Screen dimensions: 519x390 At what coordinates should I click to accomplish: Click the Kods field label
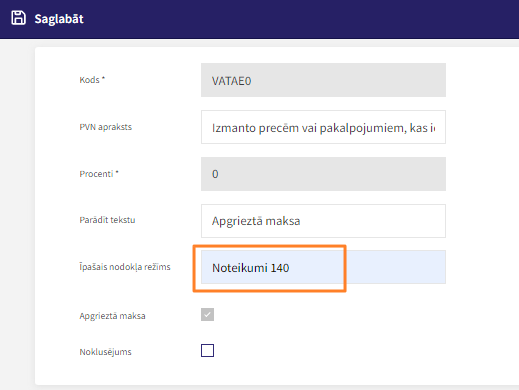click(x=89, y=80)
